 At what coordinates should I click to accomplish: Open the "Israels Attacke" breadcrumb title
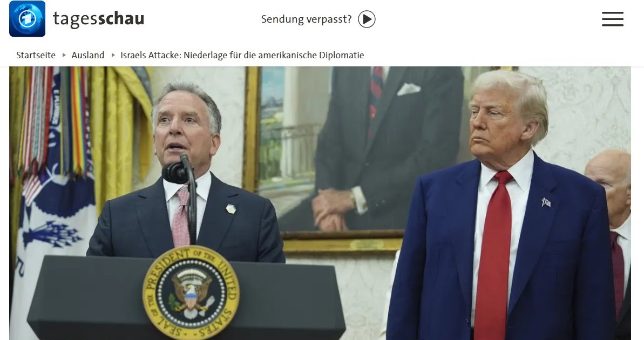[242, 55]
